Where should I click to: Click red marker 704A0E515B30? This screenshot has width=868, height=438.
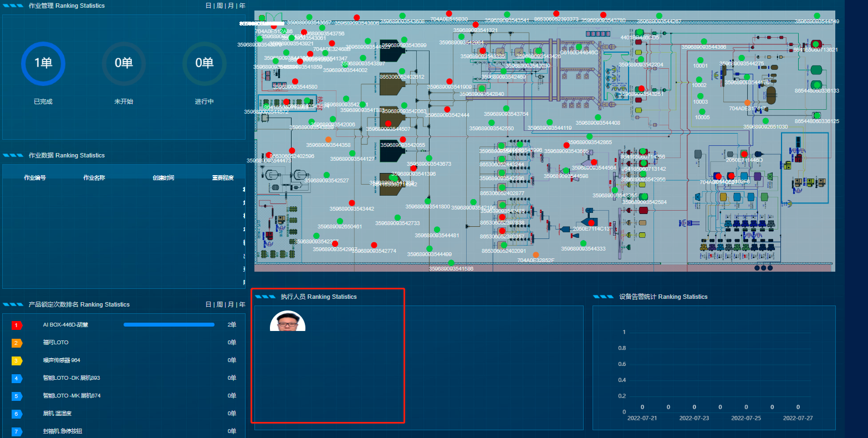point(449,13)
